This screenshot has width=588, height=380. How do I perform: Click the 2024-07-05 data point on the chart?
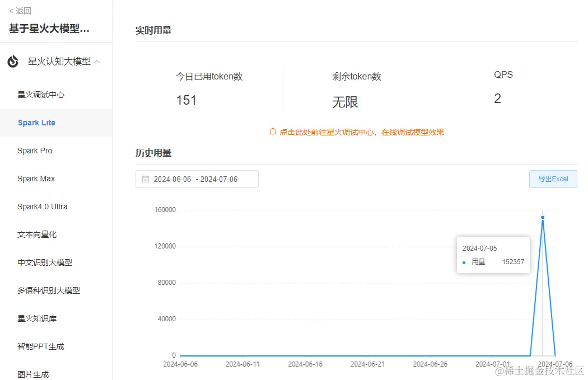pyautogui.click(x=543, y=217)
